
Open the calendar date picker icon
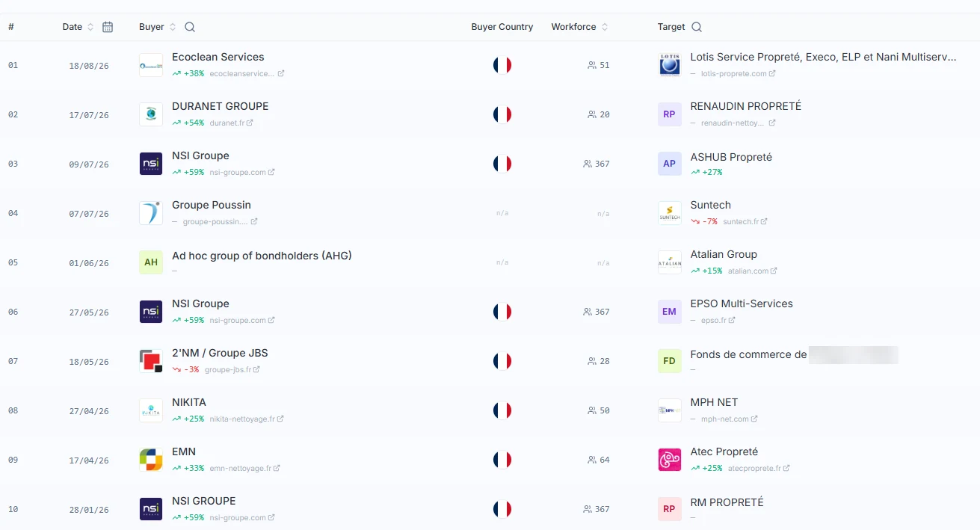(x=108, y=27)
